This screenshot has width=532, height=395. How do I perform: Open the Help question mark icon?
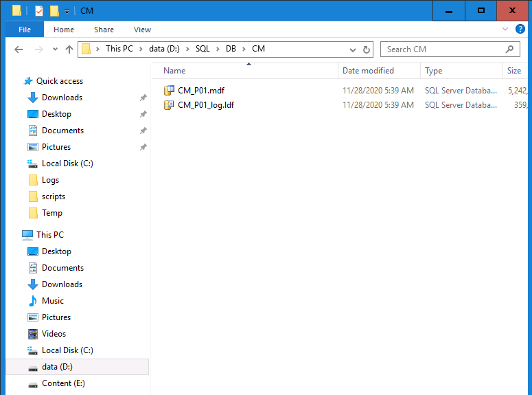[520, 30]
